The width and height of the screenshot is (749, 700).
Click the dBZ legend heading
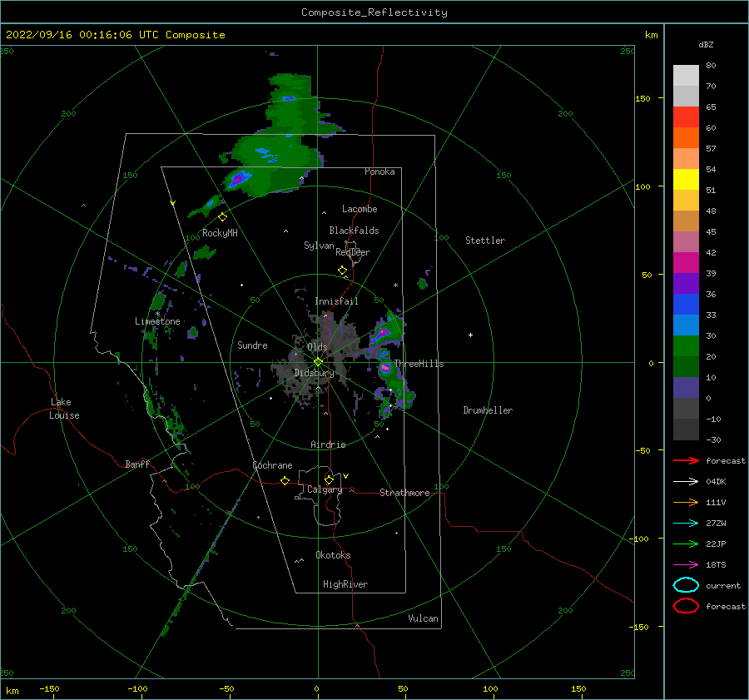706,45
